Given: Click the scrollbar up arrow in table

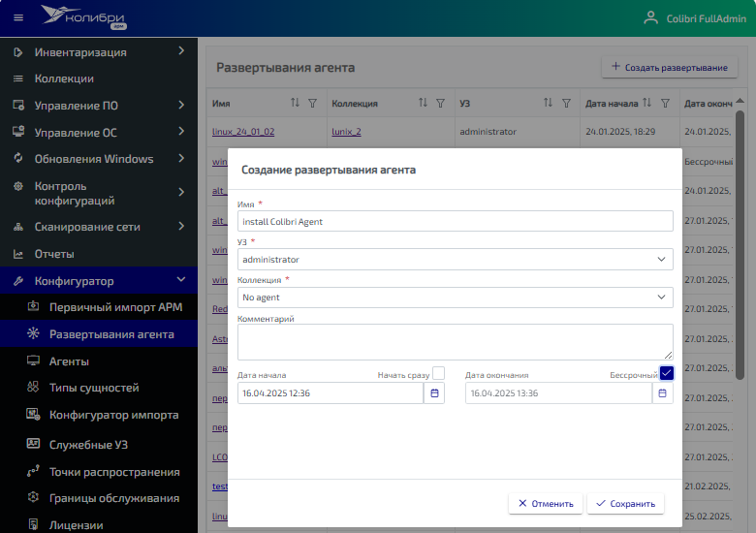Looking at the screenshot, I should tap(740, 101).
